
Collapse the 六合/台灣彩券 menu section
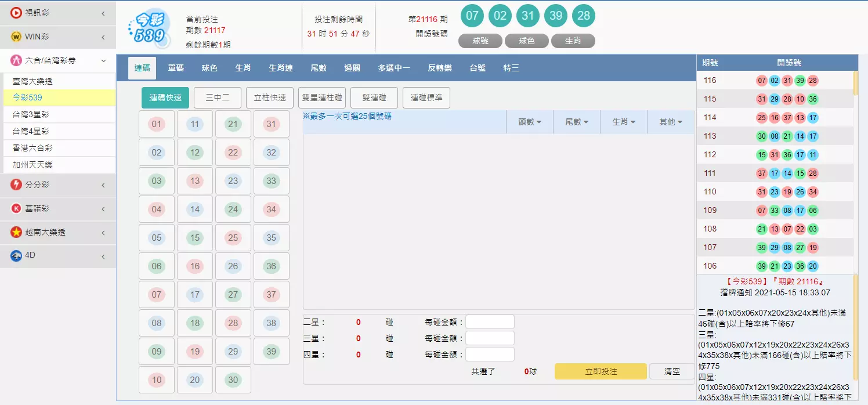103,60
